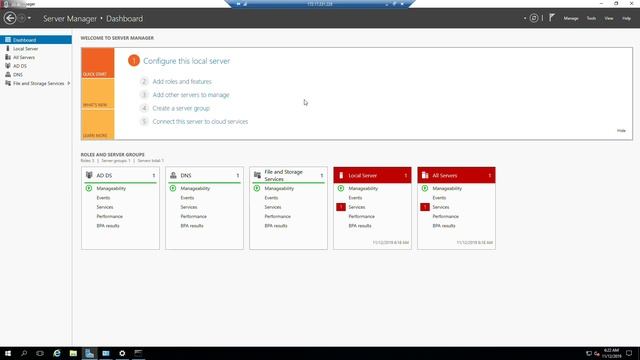Open Performance in All Servers tile
Viewport: 640px width, 360px height.
coord(446,216)
